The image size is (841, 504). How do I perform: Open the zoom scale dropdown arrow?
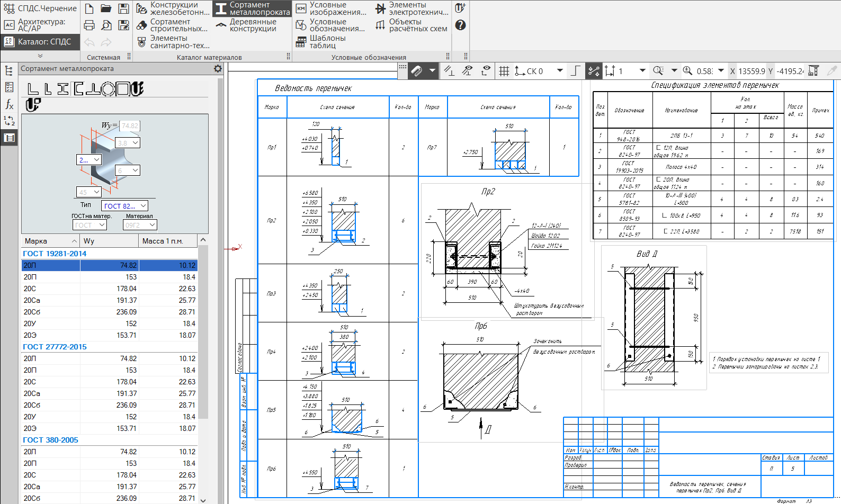(721, 71)
